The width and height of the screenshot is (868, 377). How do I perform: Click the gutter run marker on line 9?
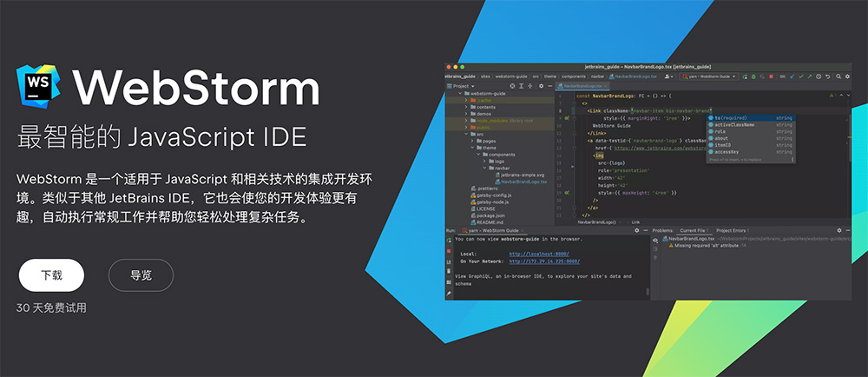click(566, 118)
